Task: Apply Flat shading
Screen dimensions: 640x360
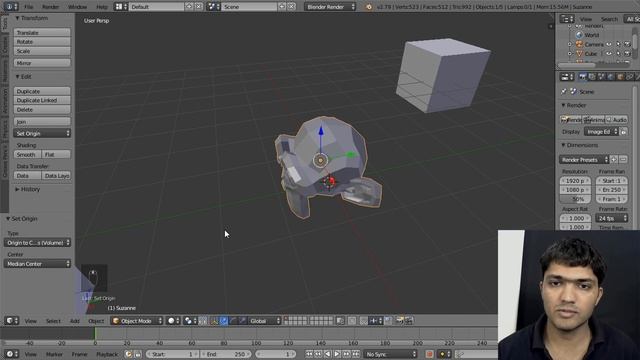Action: (x=56, y=155)
